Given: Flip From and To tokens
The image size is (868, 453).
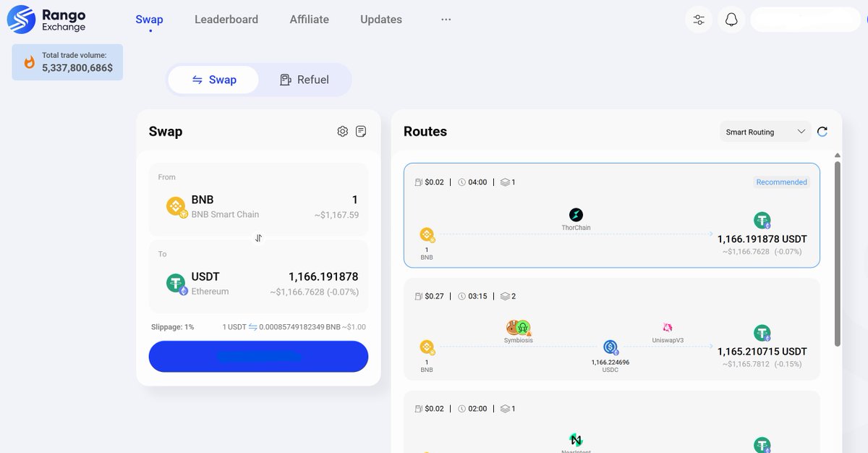Looking at the screenshot, I should click(x=258, y=237).
